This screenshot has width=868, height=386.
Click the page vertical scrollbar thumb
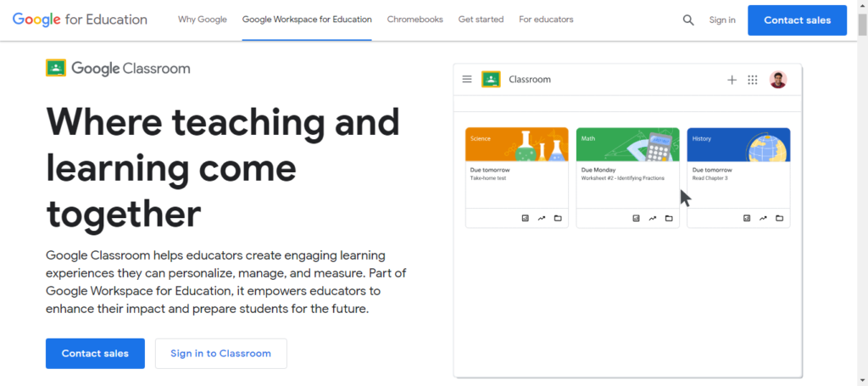862,25
